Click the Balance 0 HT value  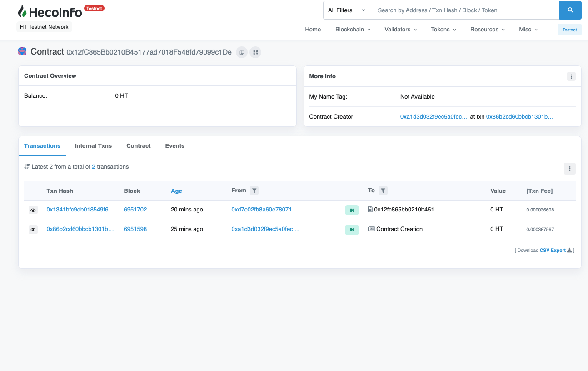121,96
